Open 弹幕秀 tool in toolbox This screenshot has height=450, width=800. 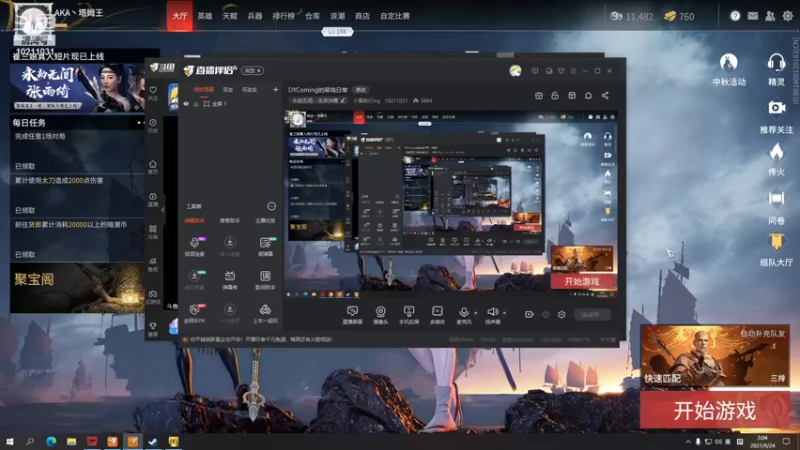[x=230, y=280]
